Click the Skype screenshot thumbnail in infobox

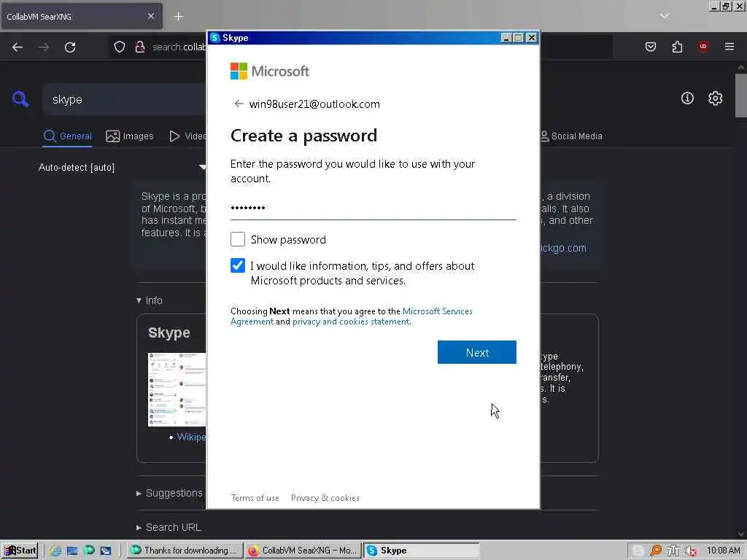[x=177, y=389]
